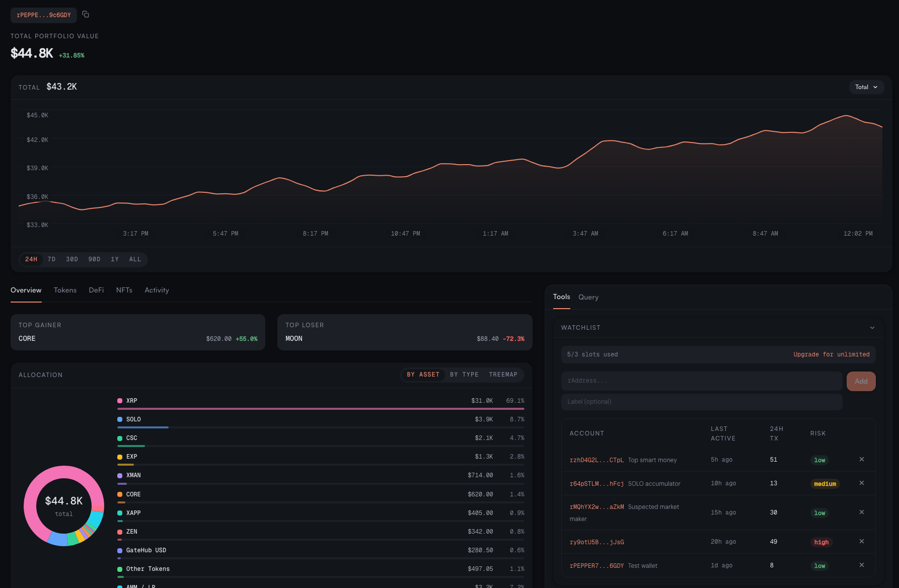This screenshot has width=899, height=588.
Task: Remove r64pSTLM...hFcj from watchlist
Action: pyautogui.click(x=862, y=483)
